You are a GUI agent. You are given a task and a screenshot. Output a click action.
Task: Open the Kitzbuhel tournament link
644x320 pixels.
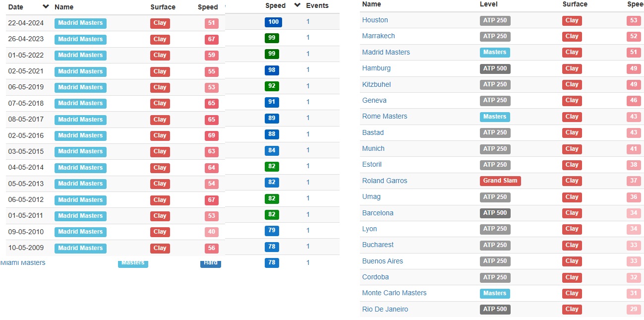coord(377,84)
